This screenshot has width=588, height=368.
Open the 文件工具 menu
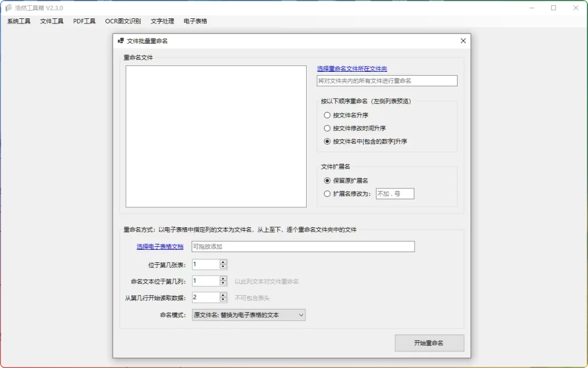(x=51, y=21)
